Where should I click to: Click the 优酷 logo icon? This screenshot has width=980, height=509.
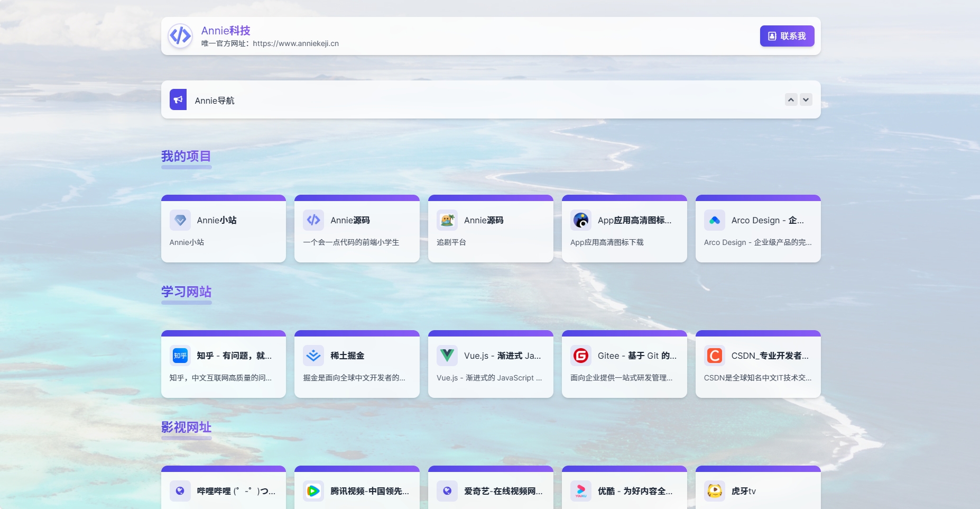(x=581, y=491)
